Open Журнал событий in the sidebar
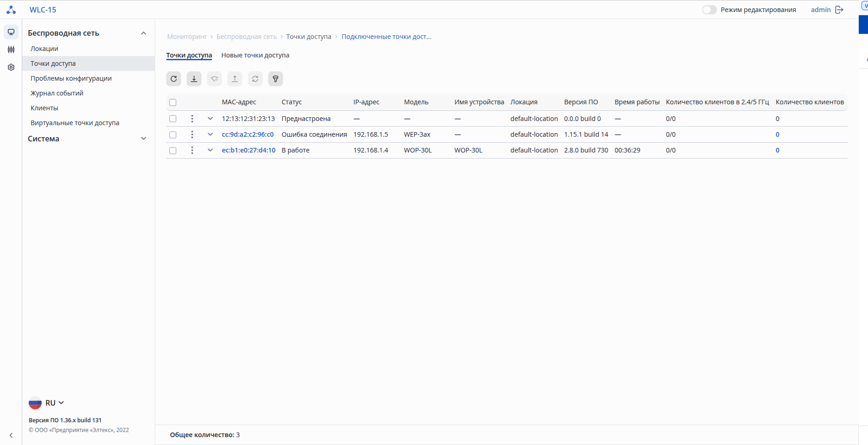 57,93
